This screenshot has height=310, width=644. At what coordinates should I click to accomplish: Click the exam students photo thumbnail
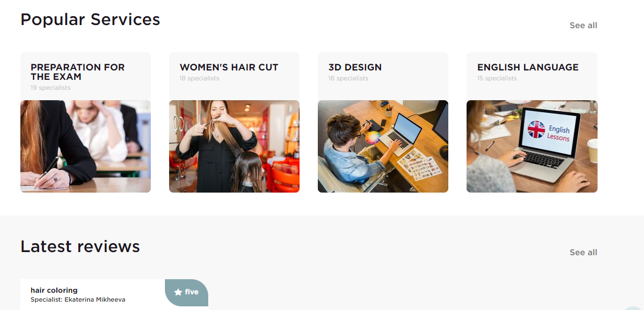click(86, 146)
